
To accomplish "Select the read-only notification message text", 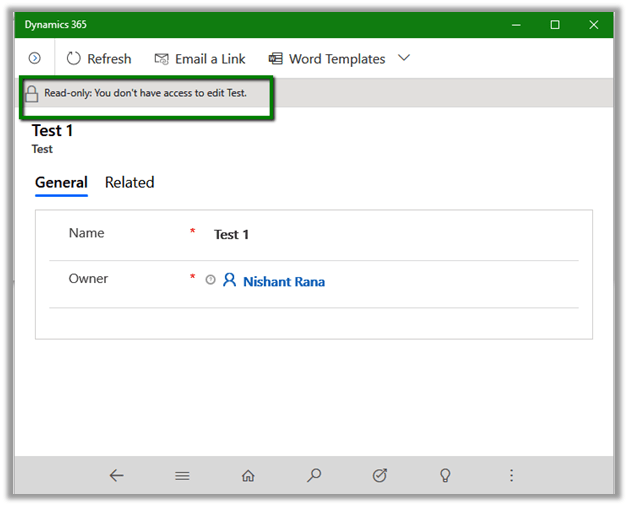I will click(x=145, y=93).
